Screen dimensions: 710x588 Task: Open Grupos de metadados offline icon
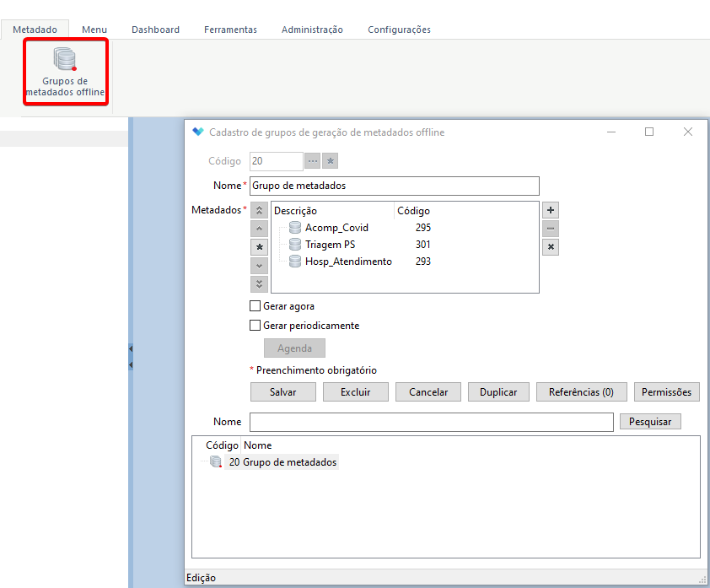65,72
